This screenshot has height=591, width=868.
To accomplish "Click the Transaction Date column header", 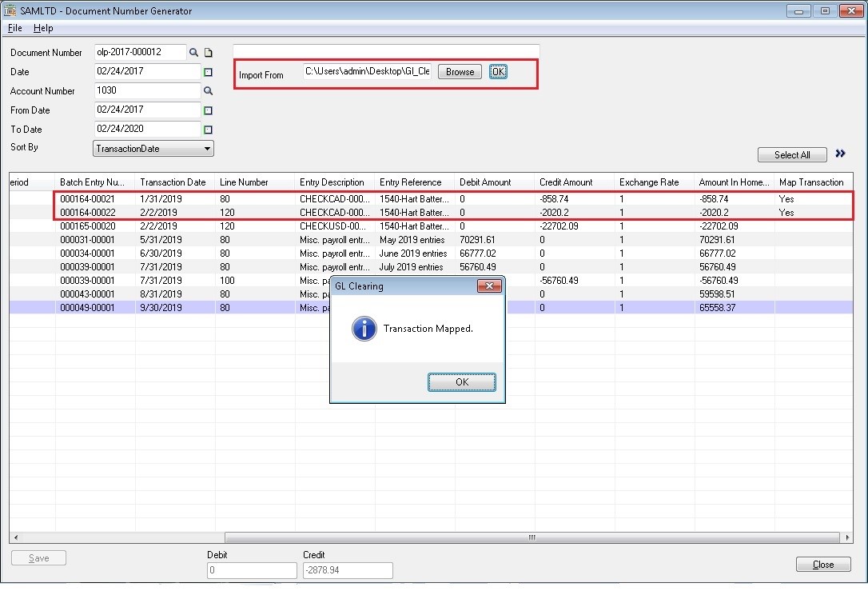I will (x=173, y=182).
